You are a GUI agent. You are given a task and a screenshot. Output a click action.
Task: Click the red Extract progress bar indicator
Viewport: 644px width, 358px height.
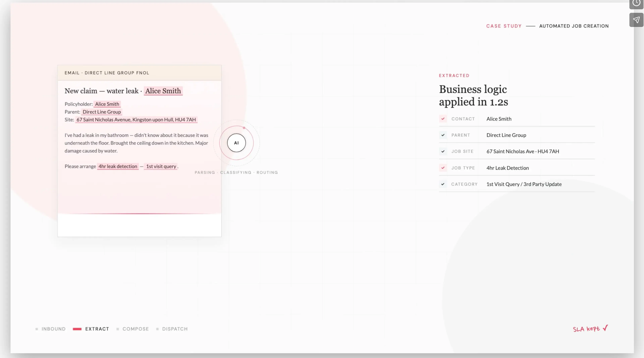(77, 329)
